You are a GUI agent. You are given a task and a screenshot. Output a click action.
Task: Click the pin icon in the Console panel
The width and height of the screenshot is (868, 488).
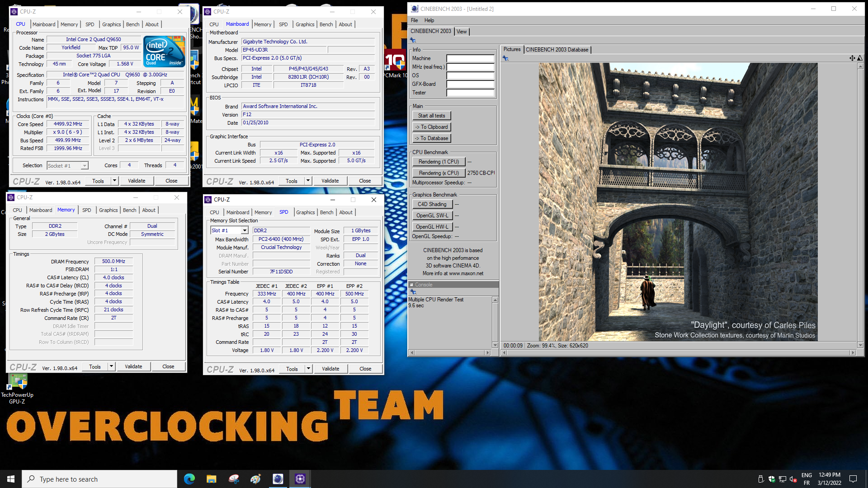click(x=413, y=292)
